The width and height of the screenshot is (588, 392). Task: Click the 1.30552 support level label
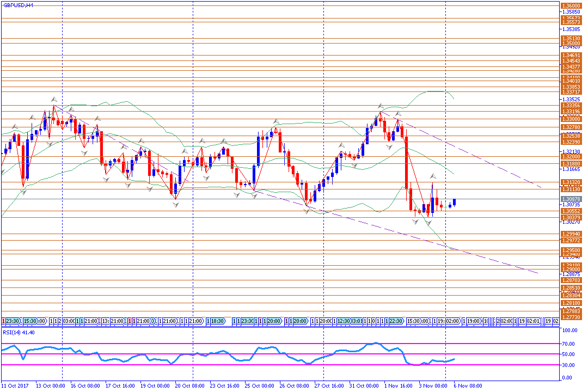(571, 211)
